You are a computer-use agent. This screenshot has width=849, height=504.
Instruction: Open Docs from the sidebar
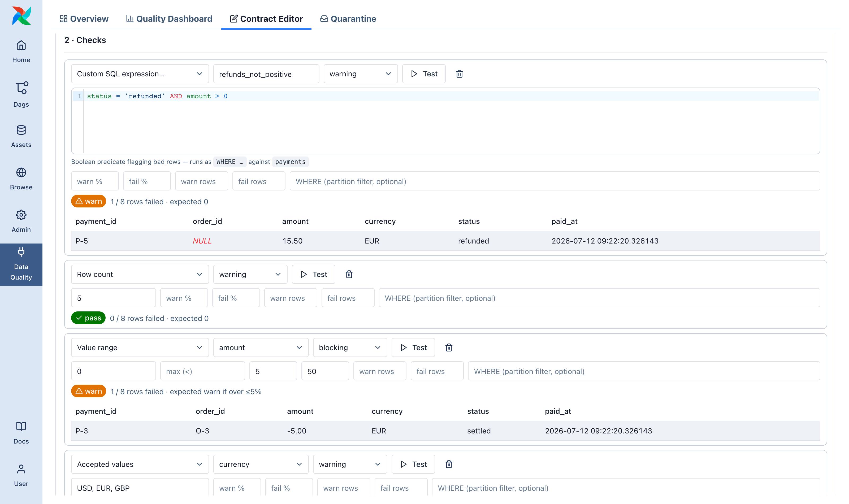pyautogui.click(x=21, y=433)
